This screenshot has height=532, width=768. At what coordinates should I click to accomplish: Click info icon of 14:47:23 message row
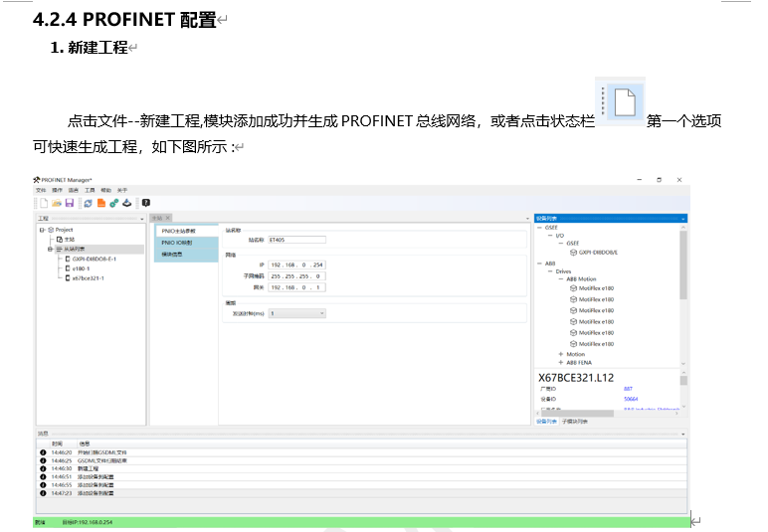coord(43,493)
